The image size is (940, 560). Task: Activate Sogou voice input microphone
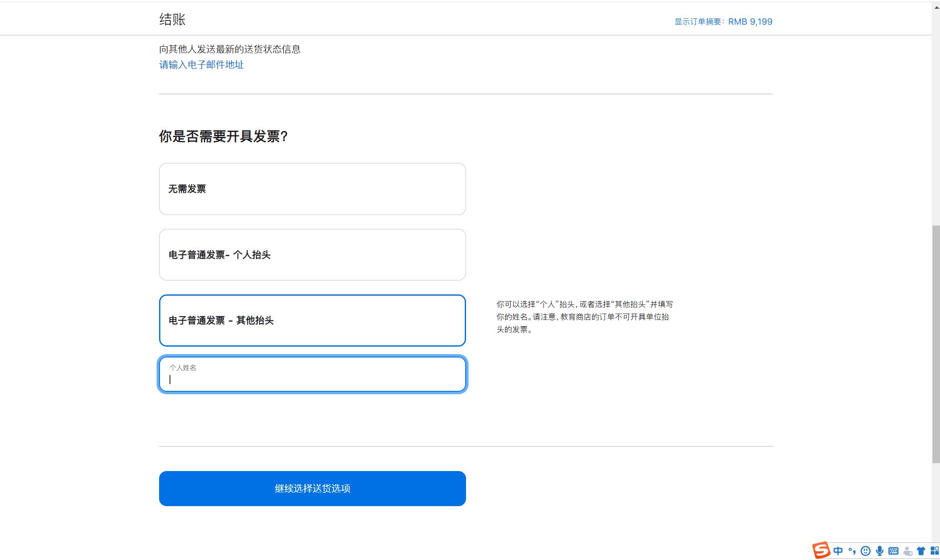[x=879, y=550]
